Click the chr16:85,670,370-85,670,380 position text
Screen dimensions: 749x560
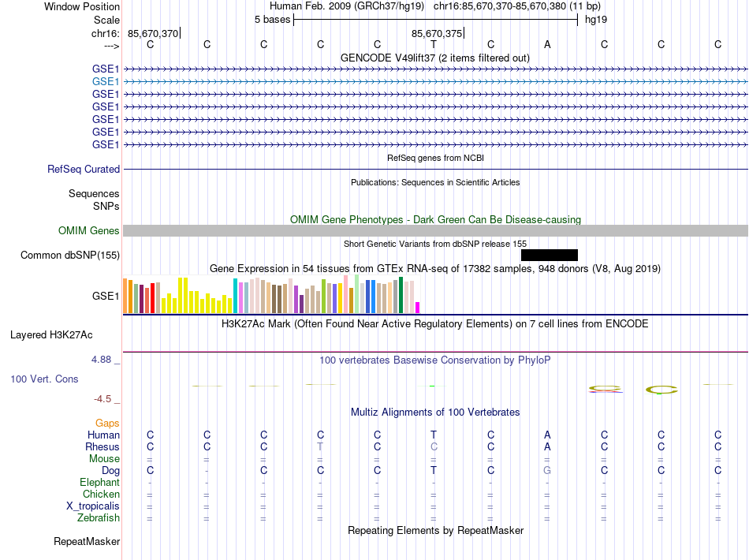tap(500, 6)
